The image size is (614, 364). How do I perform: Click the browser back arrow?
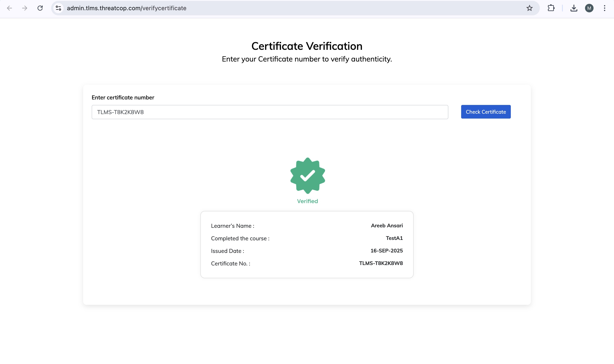click(x=9, y=8)
